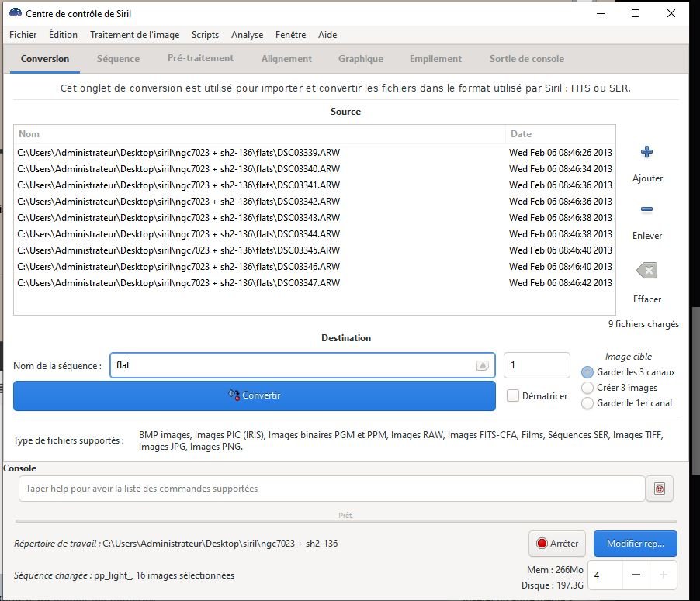Click the Ajouter plus icon
Image resolution: width=700 pixels, height=601 pixels.
point(646,152)
